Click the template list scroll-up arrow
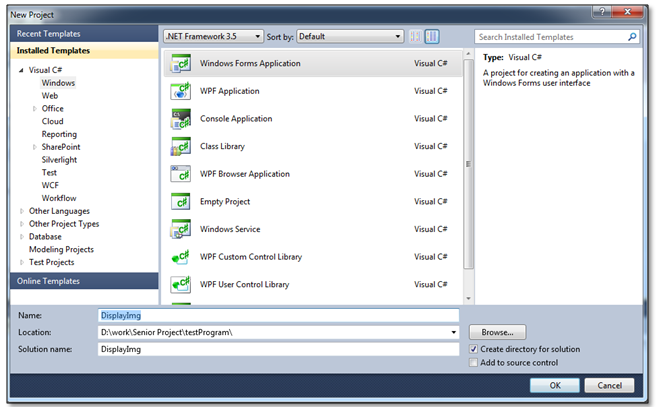656x407 pixels. [469, 54]
